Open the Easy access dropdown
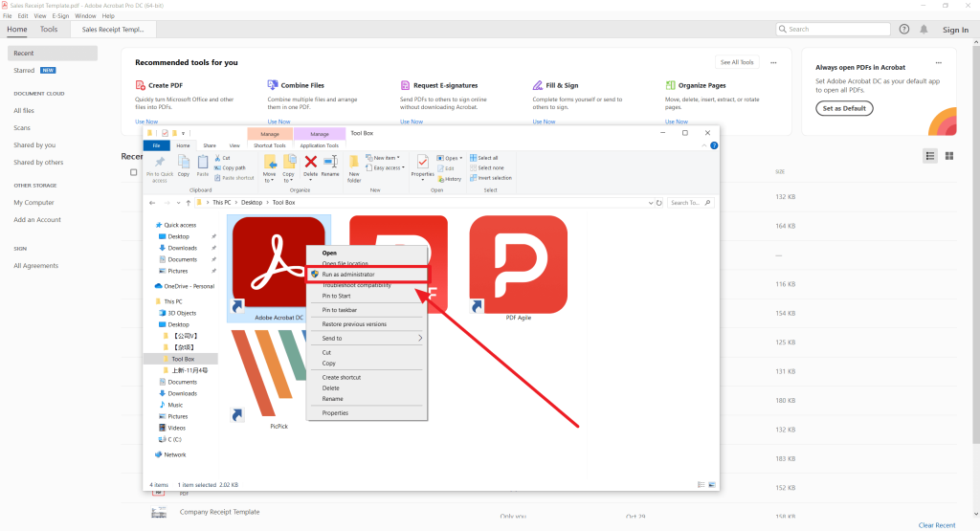Viewport: 980px width, 531px height. click(386, 168)
